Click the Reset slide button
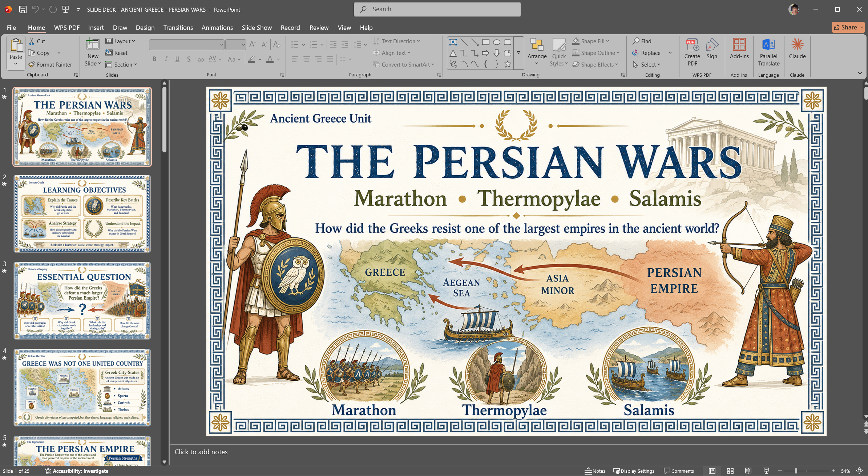The height and width of the screenshot is (476, 868). 117,53
